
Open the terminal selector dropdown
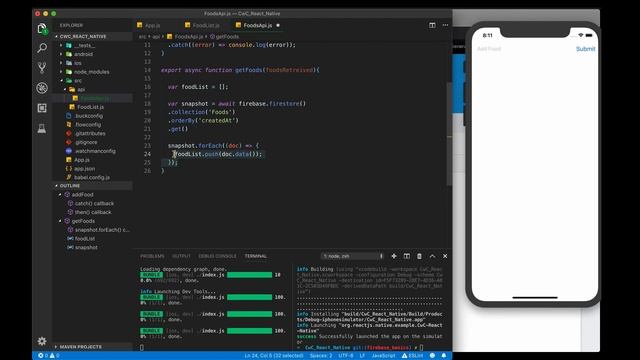coord(353,256)
